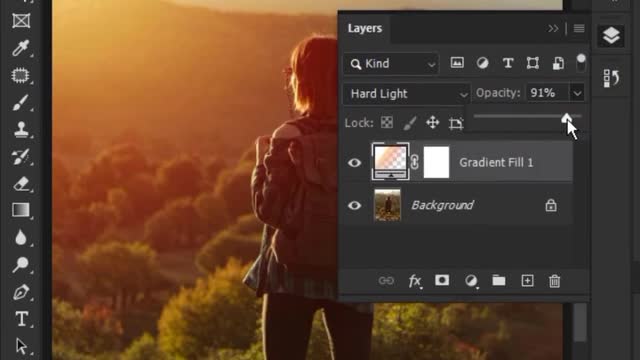Screen dimensions: 640x360
Task: Lock image pixels
Action: point(409,123)
